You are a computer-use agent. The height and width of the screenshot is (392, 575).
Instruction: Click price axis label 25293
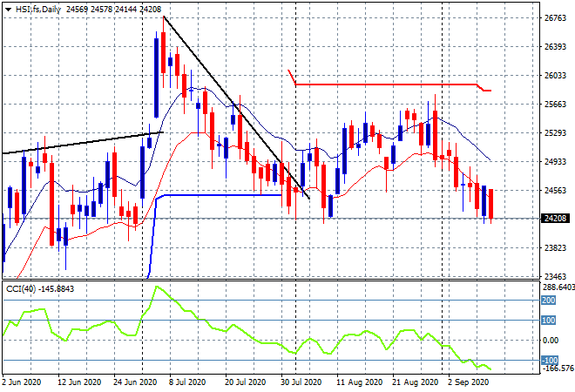pyautogui.click(x=555, y=132)
